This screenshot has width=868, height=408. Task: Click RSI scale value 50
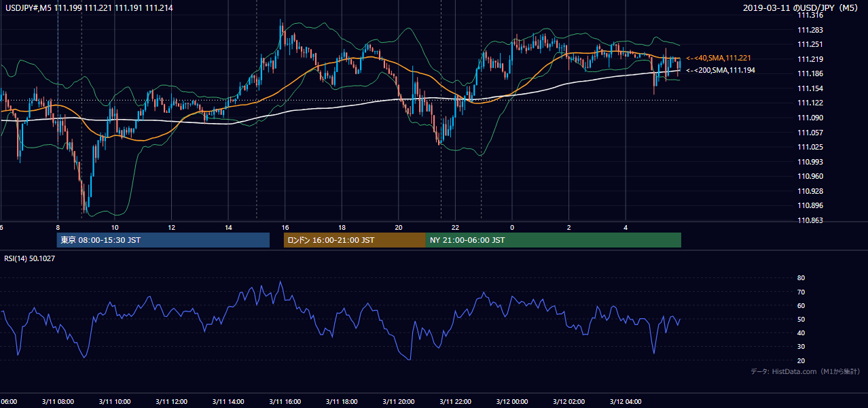click(801, 319)
